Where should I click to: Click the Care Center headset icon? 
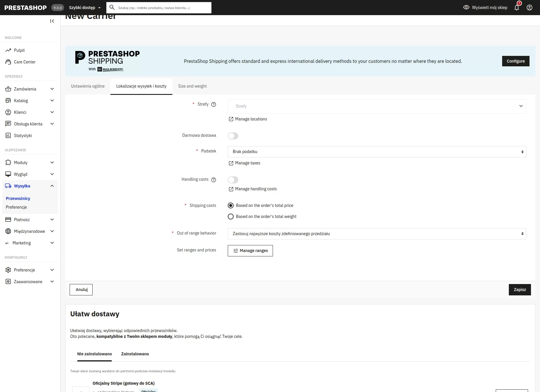(x=8, y=62)
